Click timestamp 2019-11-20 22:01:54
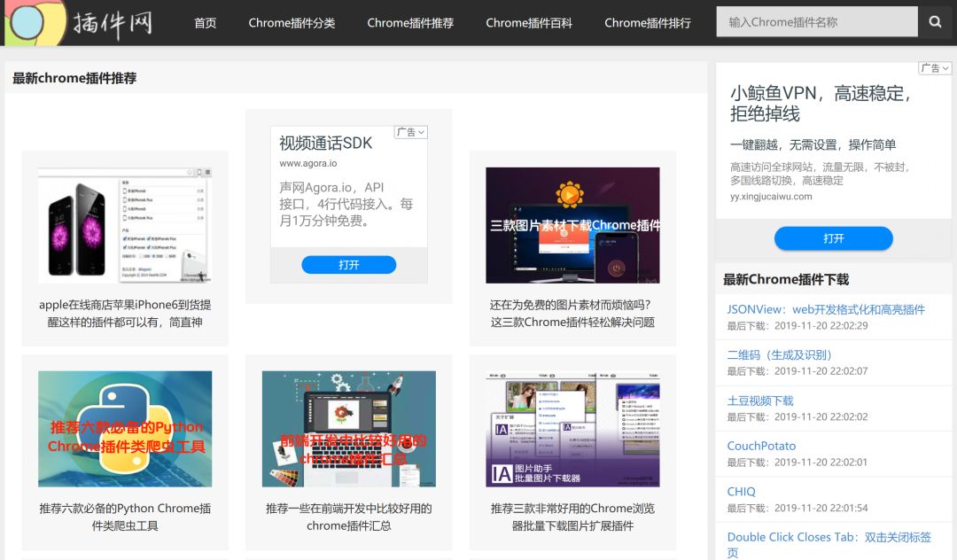 (x=821, y=508)
